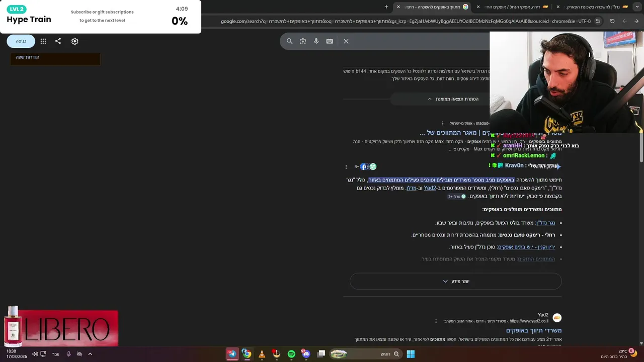Image resolution: width=644 pixels, height=362 pixels.
Task: Click the taskbar חפש search box
Action: pos(365,354)
